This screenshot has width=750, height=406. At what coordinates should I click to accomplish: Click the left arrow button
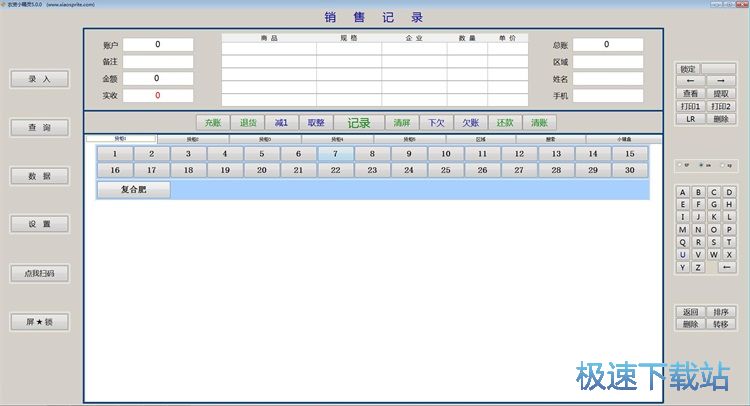(690, 81)
